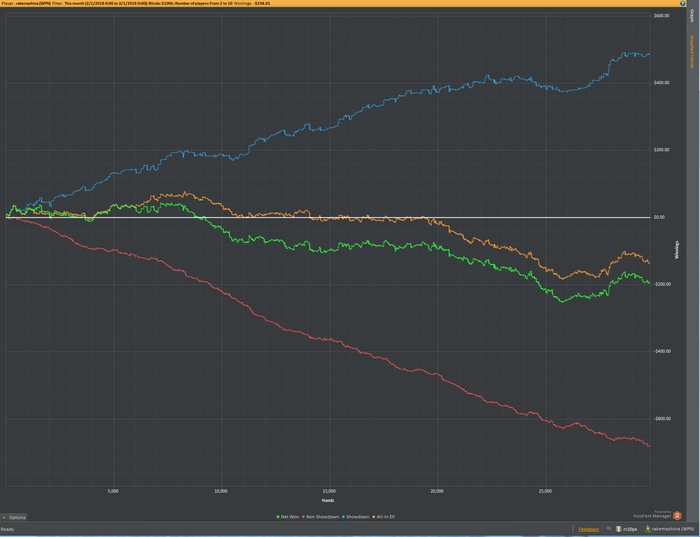Select the nl10pk database in status bar

pyautogui.click(x=630, y=529)
